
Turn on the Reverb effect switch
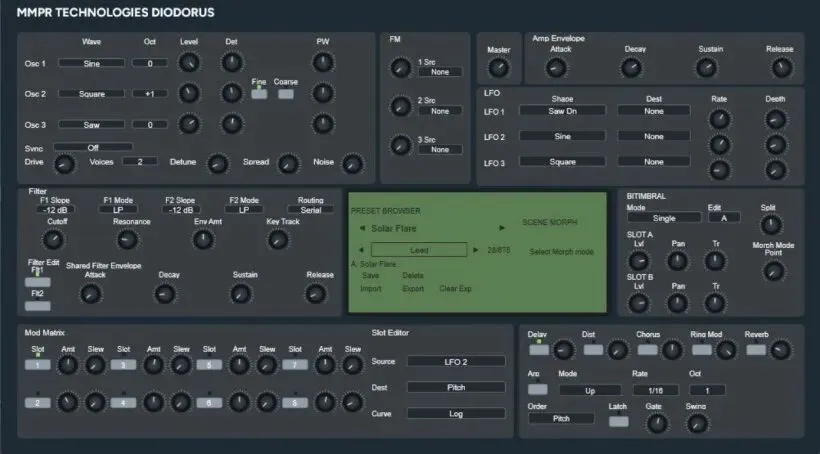756,350
